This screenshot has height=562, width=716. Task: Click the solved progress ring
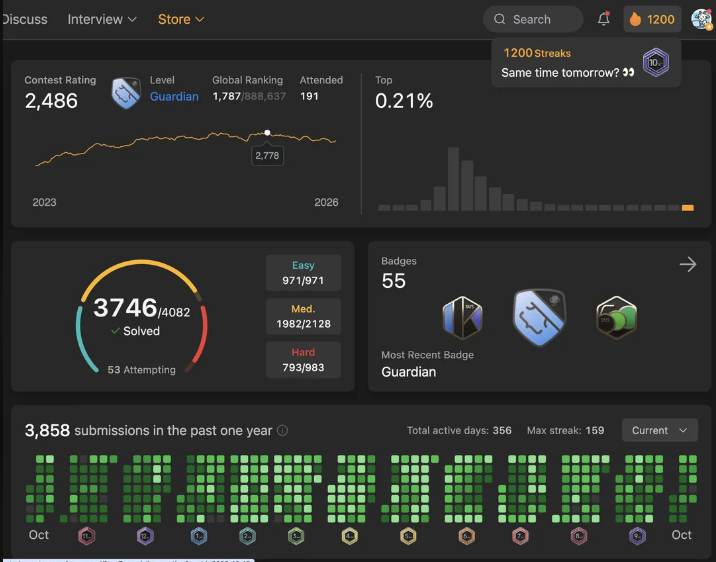[142, 316]
